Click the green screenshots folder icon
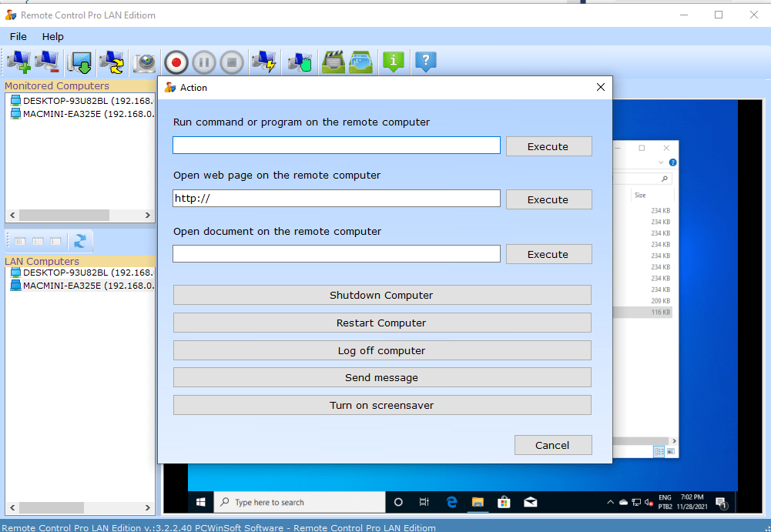Viewport: 771px width, 532px height. [x=361, y=62]
